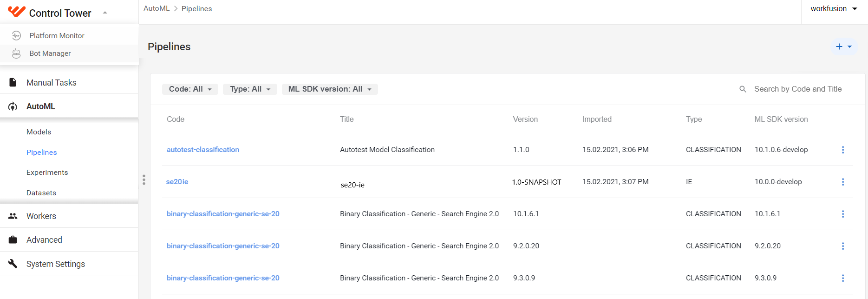Open more options for version 9.3.0.9 row
Image resolution: width=868 pixels, height=299 pixels.
843,278
